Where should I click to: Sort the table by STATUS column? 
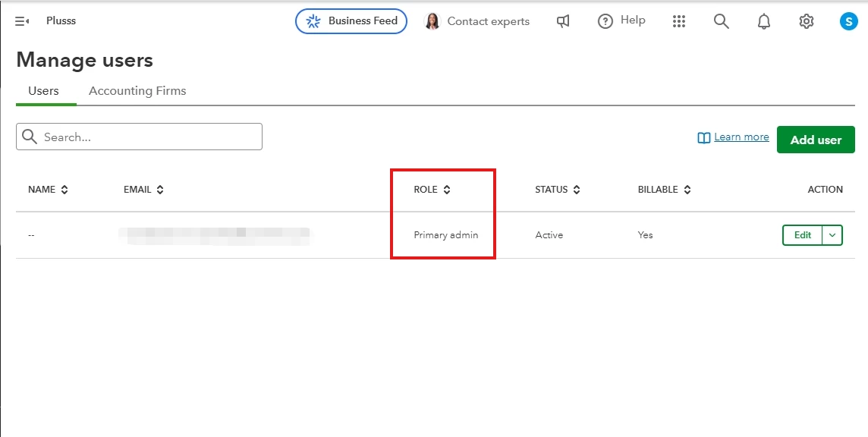558,190
